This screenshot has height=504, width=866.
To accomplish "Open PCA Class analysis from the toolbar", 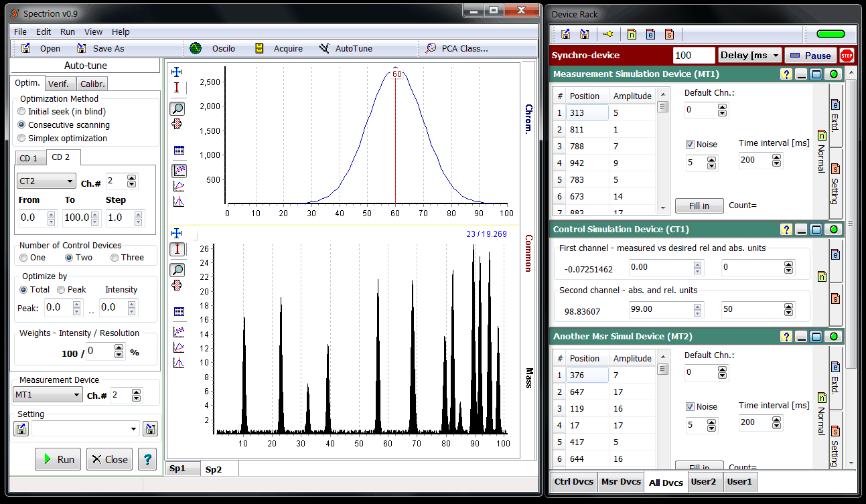I will point(431,48).
